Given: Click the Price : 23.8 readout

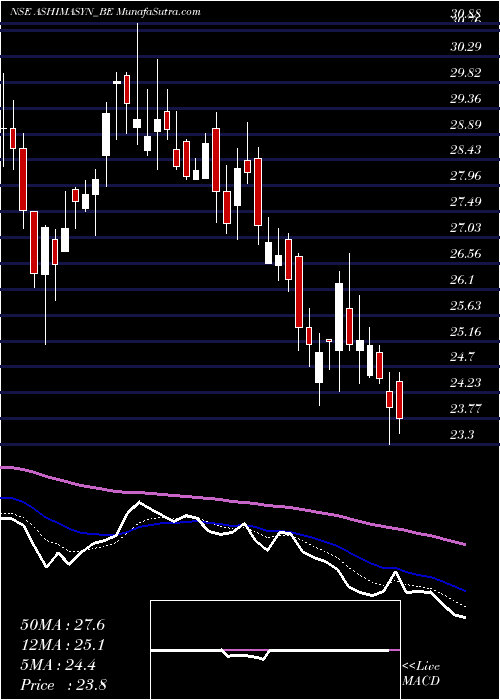Looking at the screenshot, I should coord(62,685).
